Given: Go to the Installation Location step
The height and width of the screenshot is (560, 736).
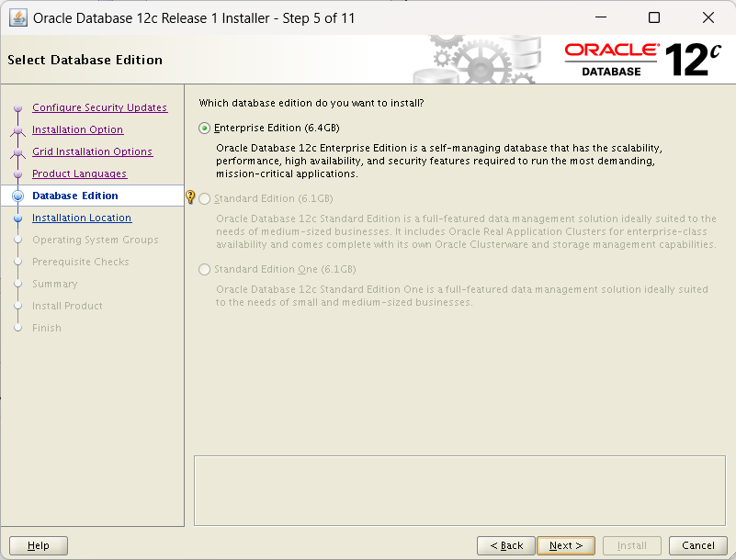Looking at the screenshot, I should (82, 218).
